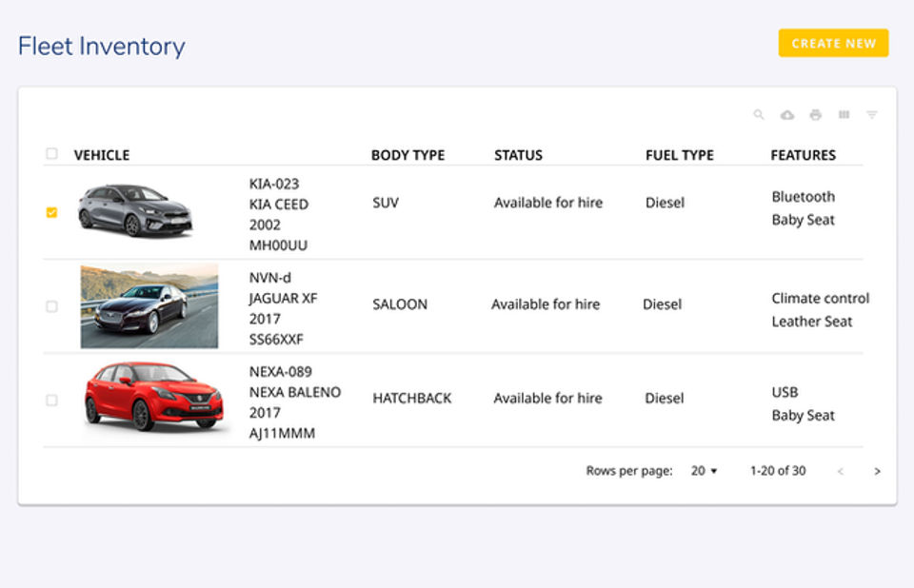
Task: Open the filter table icon
Action: 871,115
